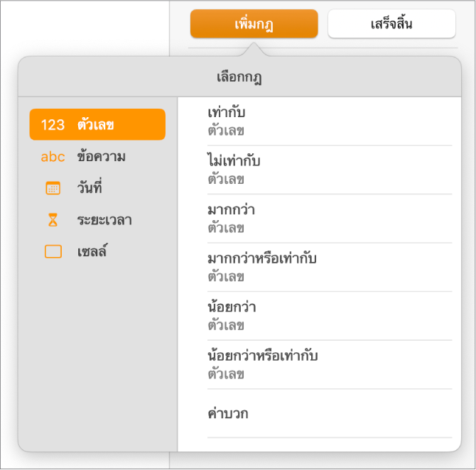Switch to the ข้อความ category
The width and height of the screenshot is (476, 470).
tap(101, 157)
